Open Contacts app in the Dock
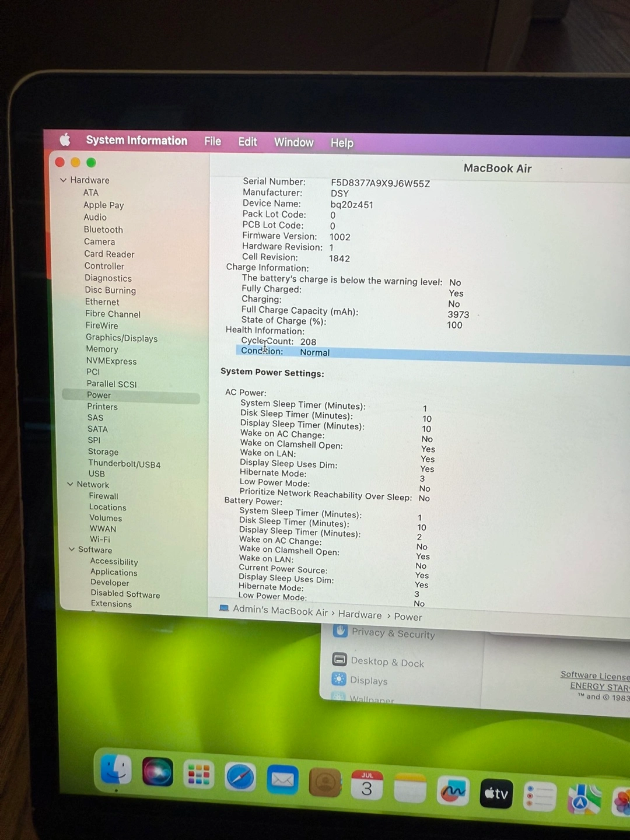Viewport: 630px width, 840px height. [324, 782]
